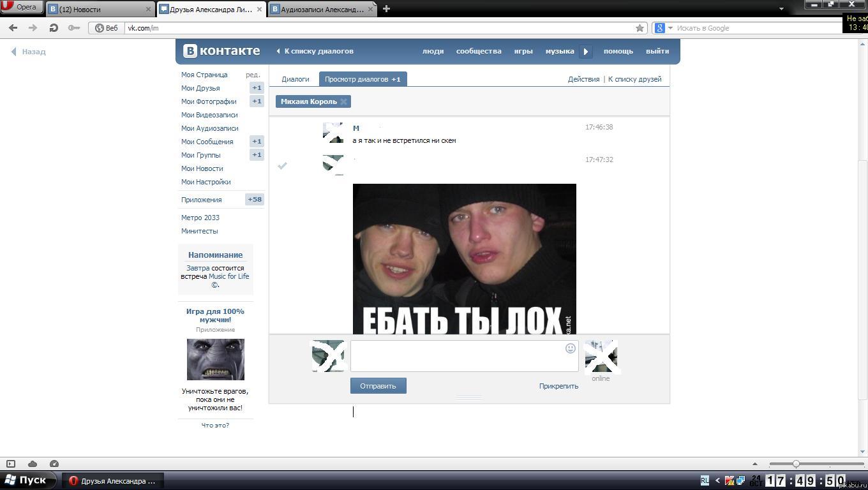This screenshot has height=490, width=868.
Task: Toggle the message selection checkmark
Action: [x=283, y=166]
